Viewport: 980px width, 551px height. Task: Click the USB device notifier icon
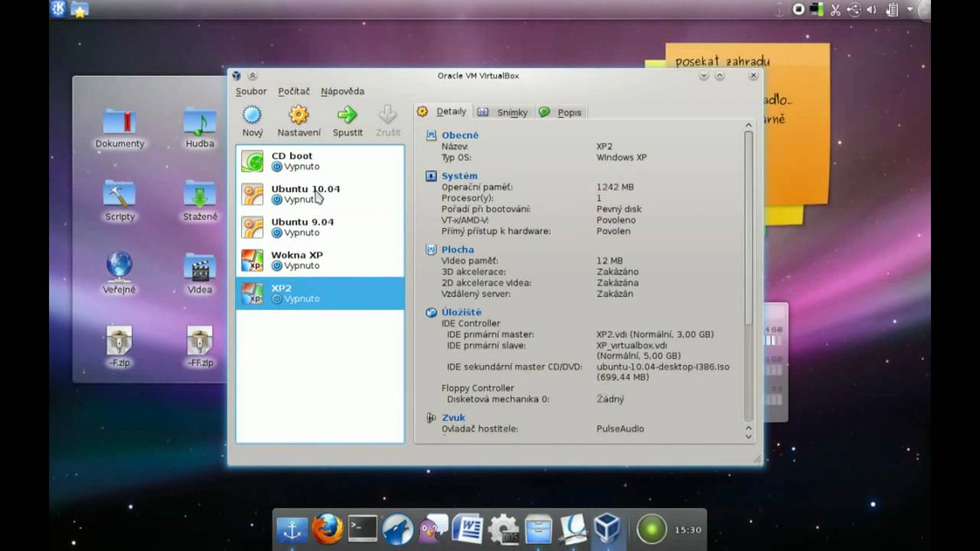(x=854, y=9)
